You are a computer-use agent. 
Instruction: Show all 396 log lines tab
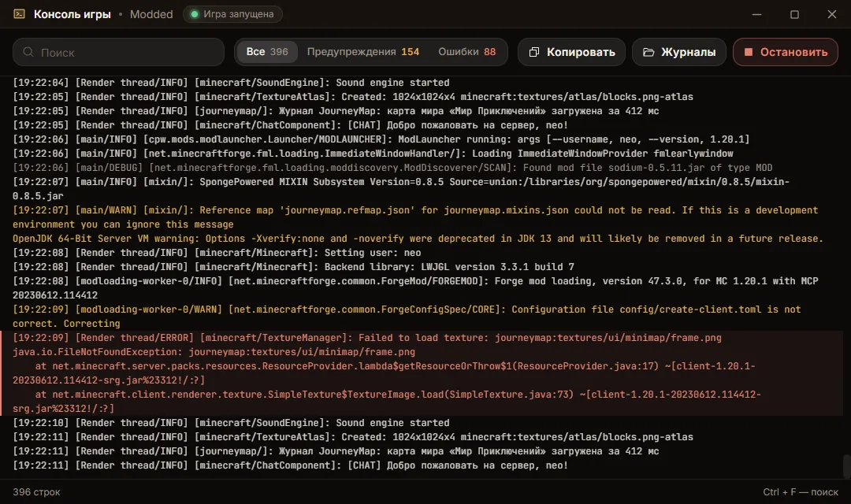(267, 52)
